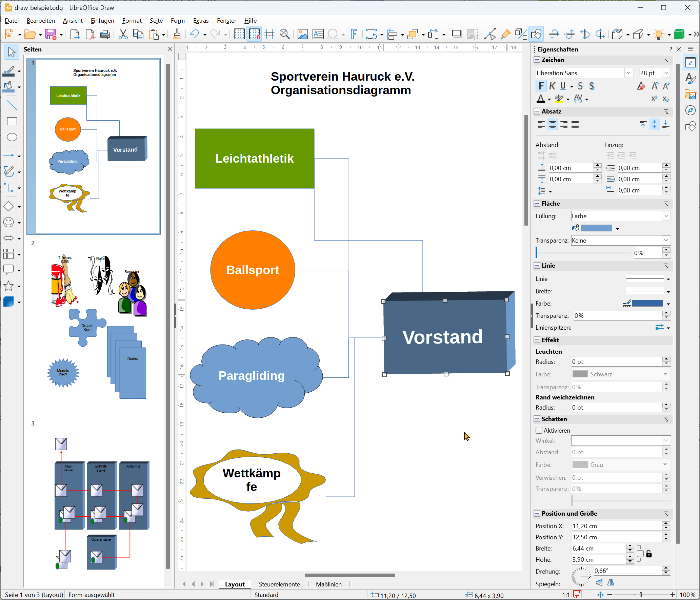Click the Flip vertically icon at Spiegeln
This screenshot has width=700, height=600.
tap(599, 582)
